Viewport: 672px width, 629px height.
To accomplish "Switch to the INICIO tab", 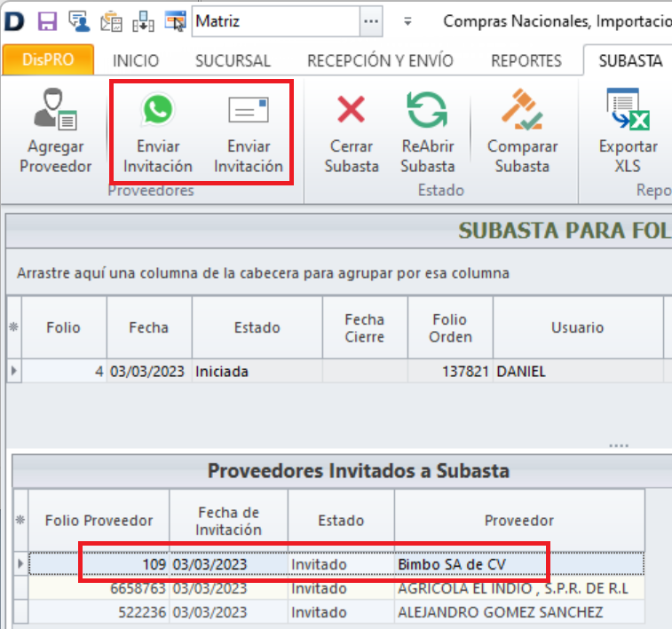I will 136,61.
